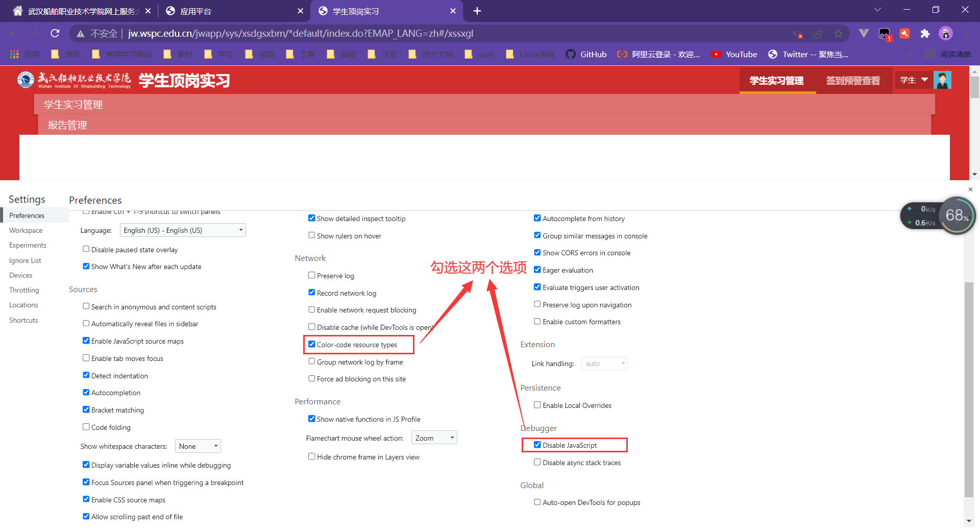Screen dimensions: 980x532
Task: Open the 报告管理 menu item
Action: [67, 125]
